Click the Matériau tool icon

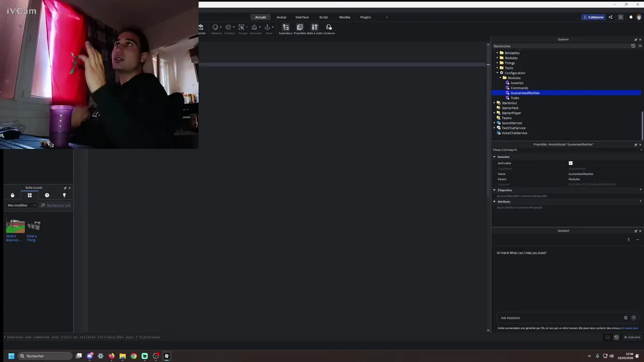215,27
